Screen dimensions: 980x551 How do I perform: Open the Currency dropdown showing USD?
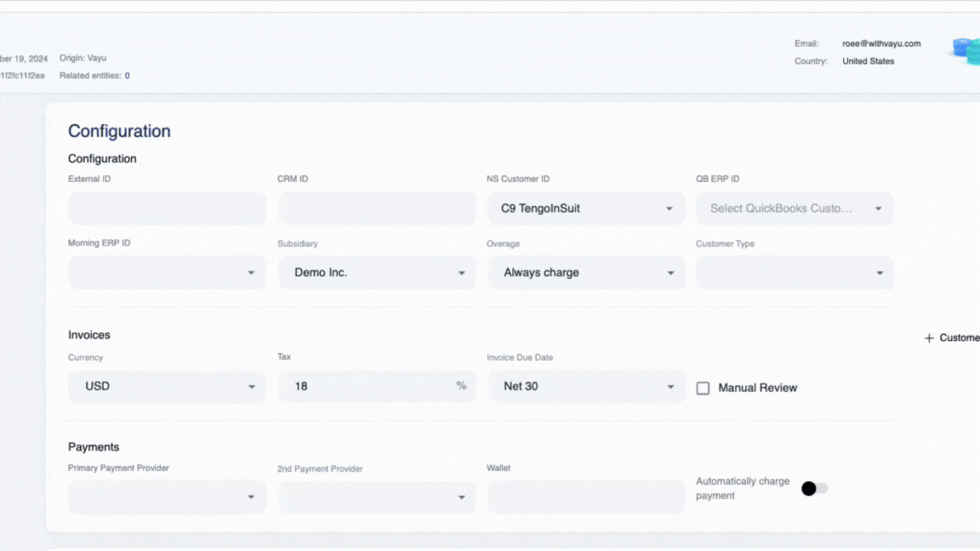[x=166, y=386]
